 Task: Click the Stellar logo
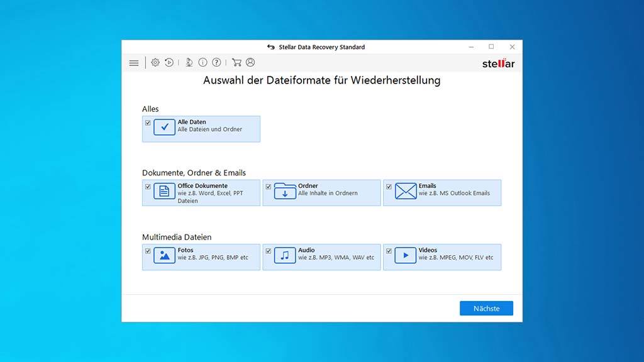498,63
